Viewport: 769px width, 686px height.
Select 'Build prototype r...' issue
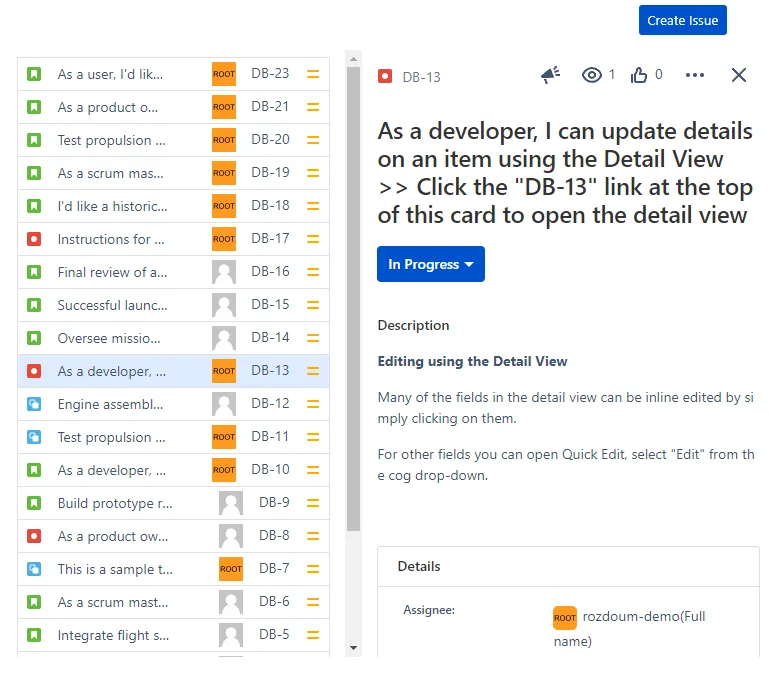pyautogui.click(x=115, y=503)
